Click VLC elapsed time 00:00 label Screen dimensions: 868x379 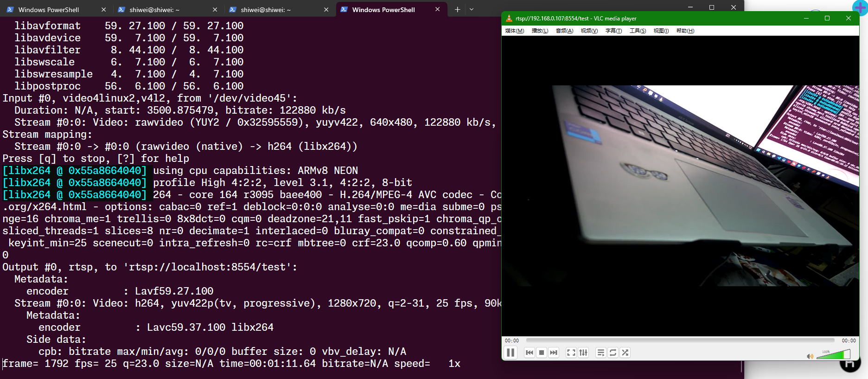[x=512, y=340]
